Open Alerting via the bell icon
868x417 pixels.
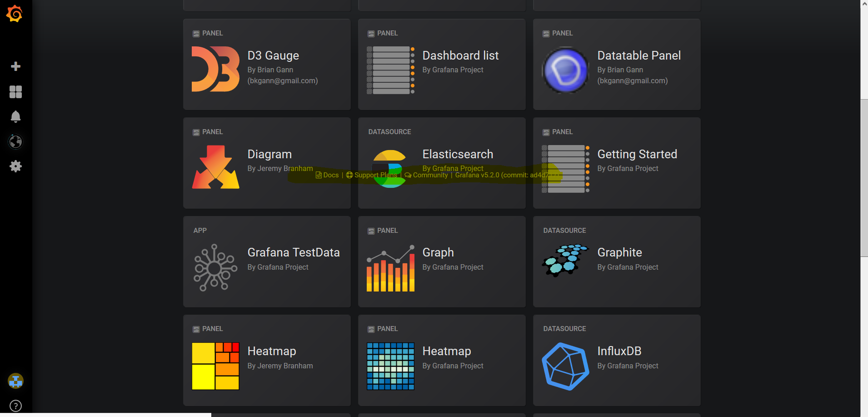click(x=15, y=116)
